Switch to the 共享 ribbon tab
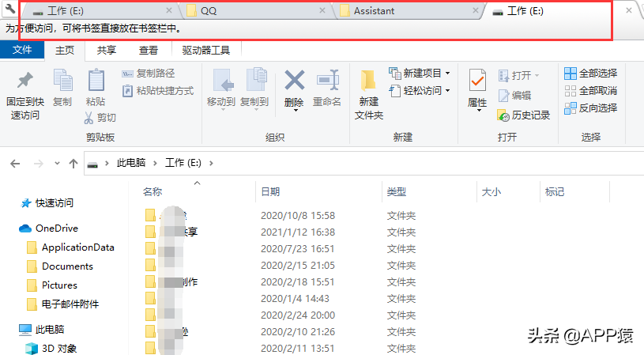This screenshot has width=644, height=355. (107, 50)
